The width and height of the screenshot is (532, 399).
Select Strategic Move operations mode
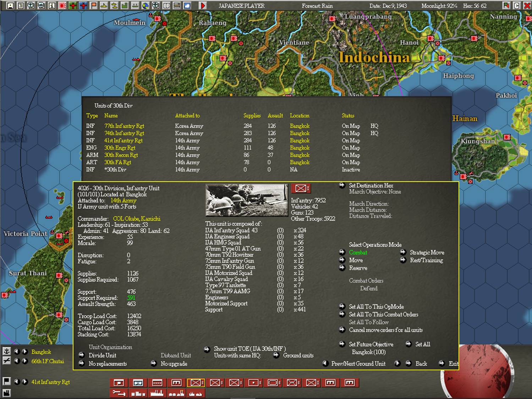[427, 253]
